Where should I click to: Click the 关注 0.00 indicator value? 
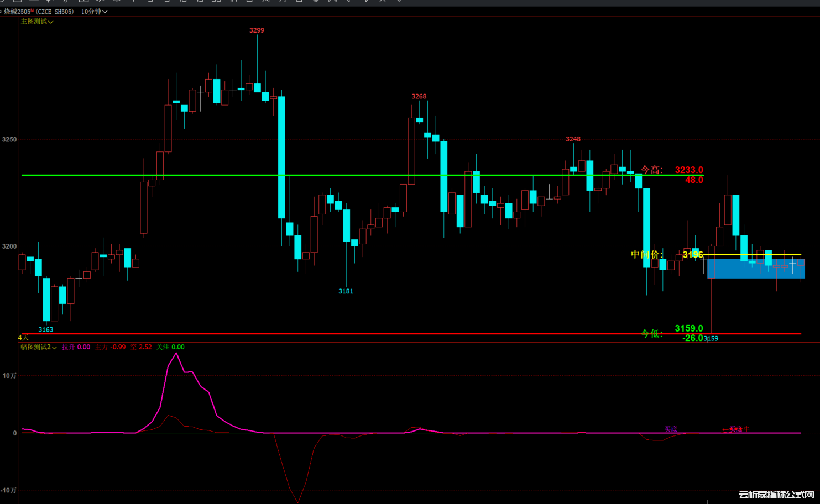click(x=170, y=347)
